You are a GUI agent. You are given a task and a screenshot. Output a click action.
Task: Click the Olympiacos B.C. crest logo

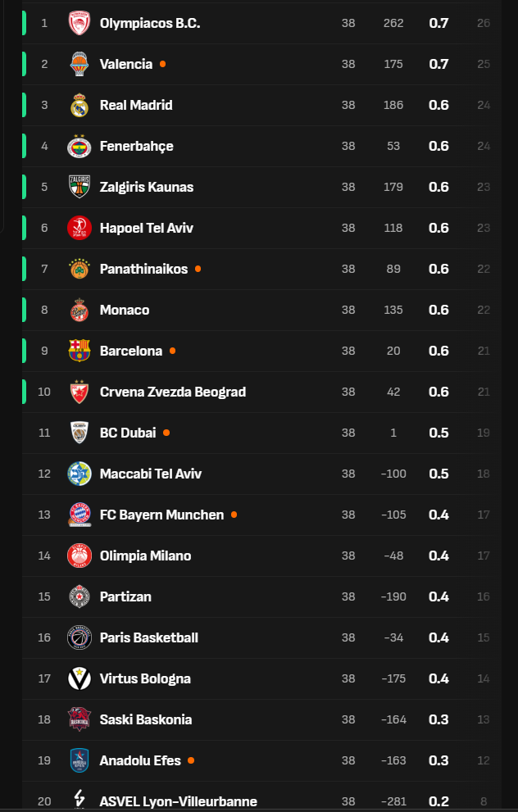pyautogui.click(x=79, y=23)
